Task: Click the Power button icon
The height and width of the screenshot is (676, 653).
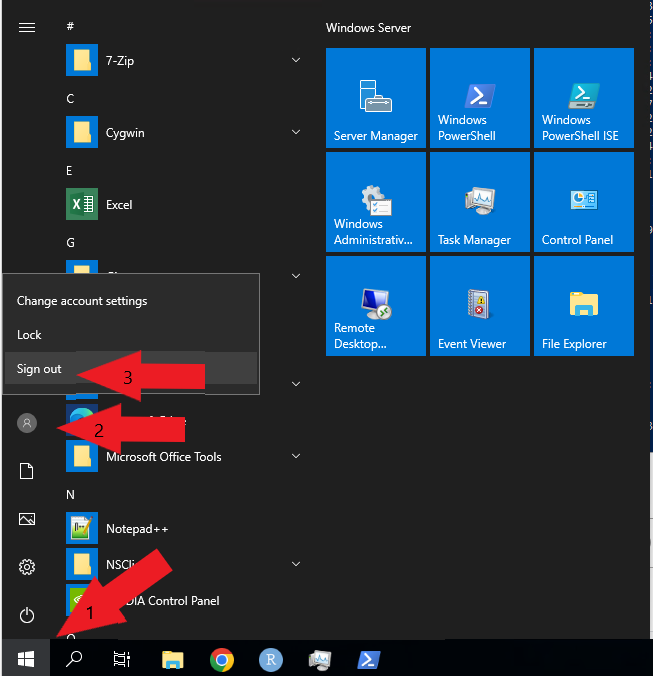Action: point(27,615)
